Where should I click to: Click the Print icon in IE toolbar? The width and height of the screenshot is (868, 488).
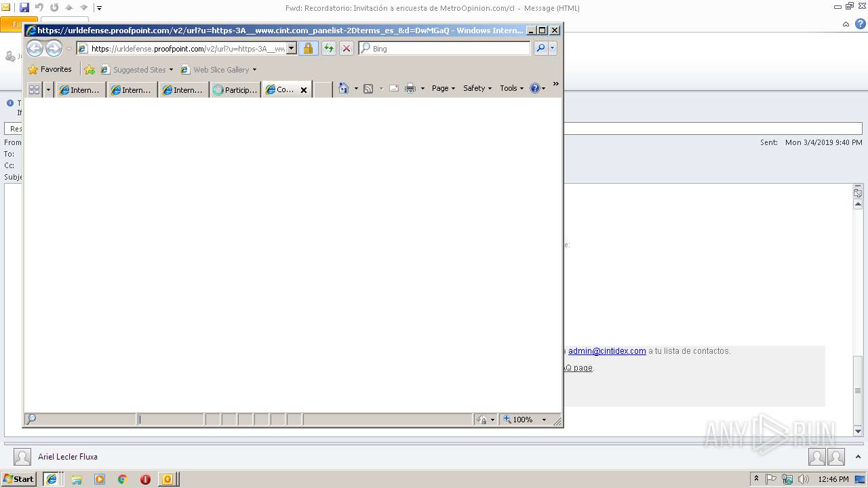point(410,88)
